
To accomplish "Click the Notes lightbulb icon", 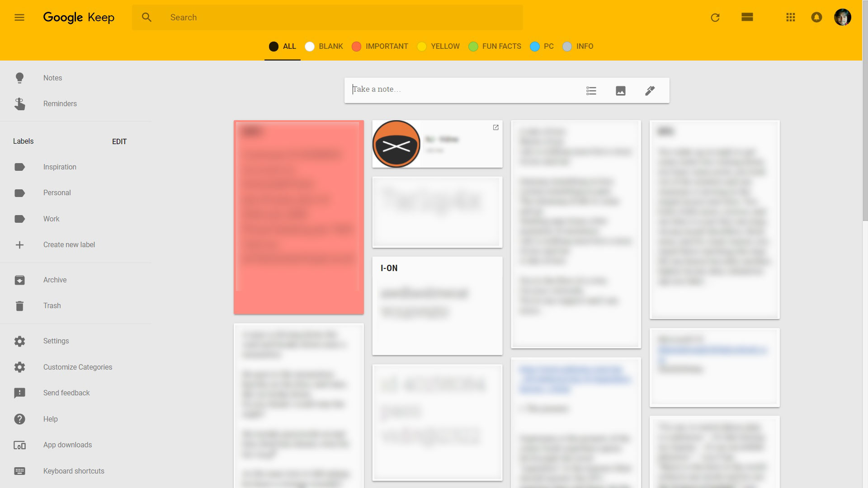I will (19, 78).
